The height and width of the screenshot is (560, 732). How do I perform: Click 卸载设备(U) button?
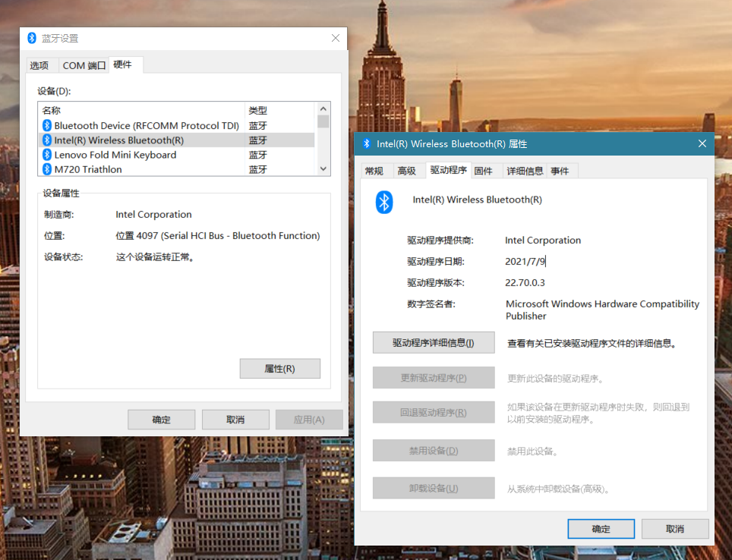click(x=434, y=488)
